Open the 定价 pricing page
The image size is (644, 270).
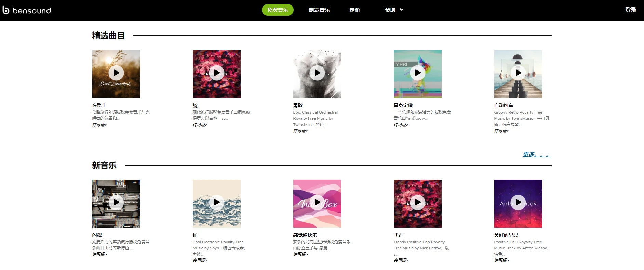(355, 10)
